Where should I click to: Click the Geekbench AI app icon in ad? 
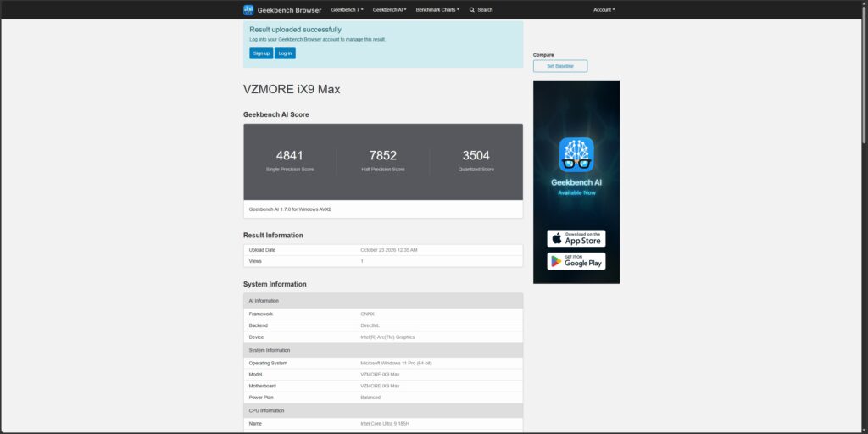(576, 154)
